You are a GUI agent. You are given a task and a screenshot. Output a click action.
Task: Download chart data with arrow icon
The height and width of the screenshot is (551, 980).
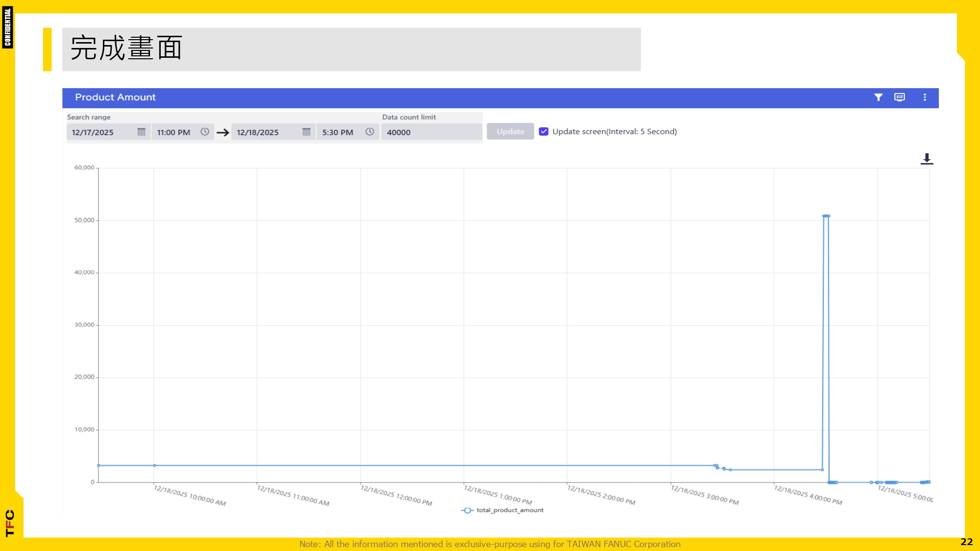[x=926, y=159]
